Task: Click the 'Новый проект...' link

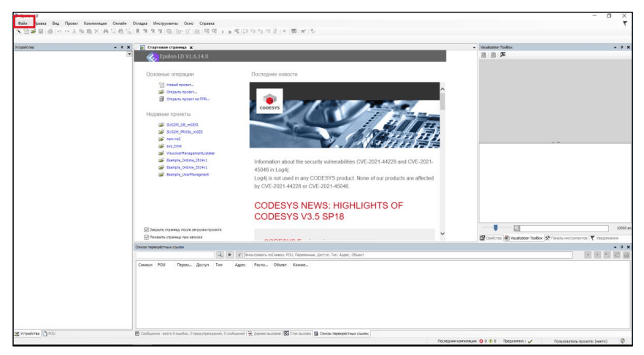Action: click(x=180, y=85)
